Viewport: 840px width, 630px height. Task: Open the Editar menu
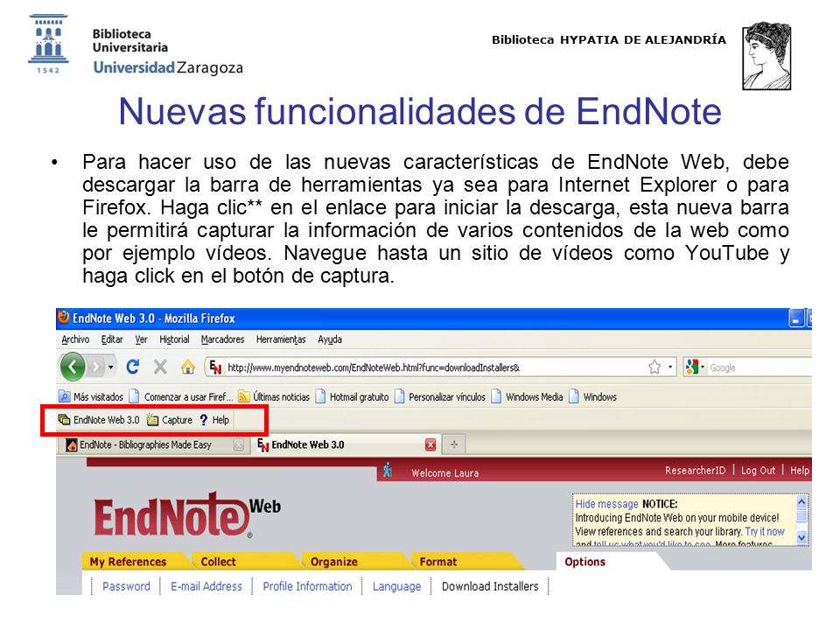(x=111, y=339)
